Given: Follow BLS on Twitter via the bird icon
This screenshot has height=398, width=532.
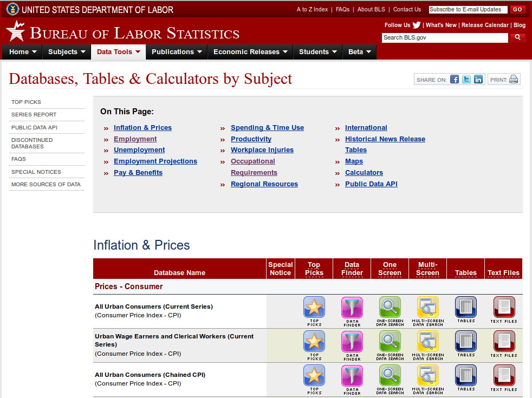Looking at the screenshot, I should click(x=416, y=25).
